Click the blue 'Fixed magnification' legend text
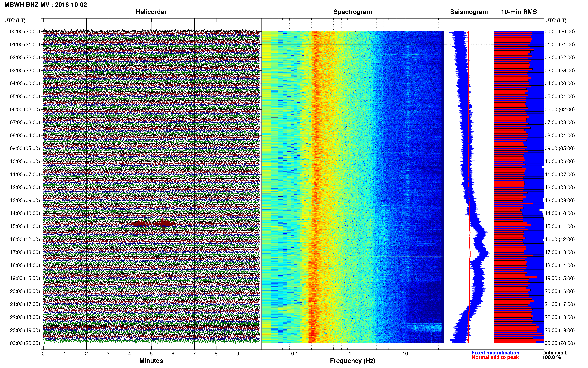Viewport: 588px width, 368px height. [x=495, y=353]
